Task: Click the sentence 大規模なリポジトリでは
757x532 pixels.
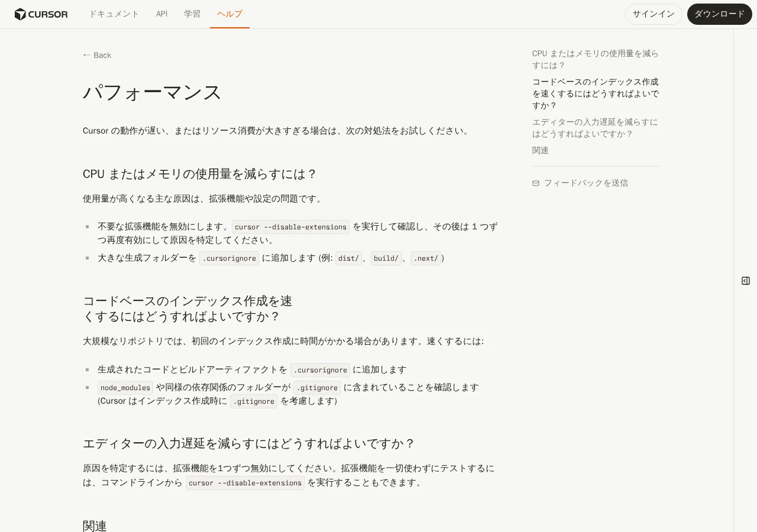Action: (283, 341)
